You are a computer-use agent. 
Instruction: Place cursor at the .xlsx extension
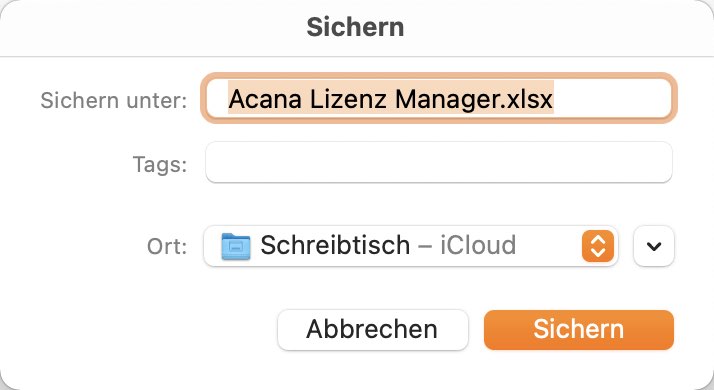click(526, 99)
